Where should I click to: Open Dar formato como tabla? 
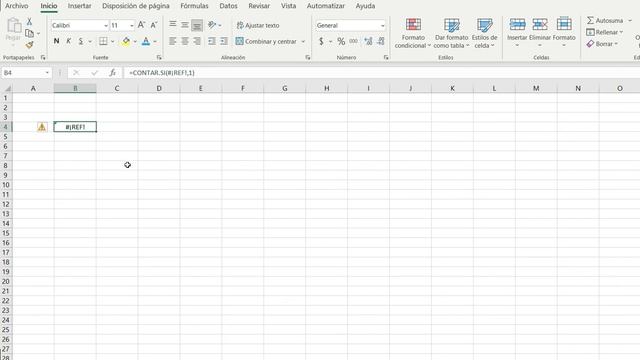451,33
